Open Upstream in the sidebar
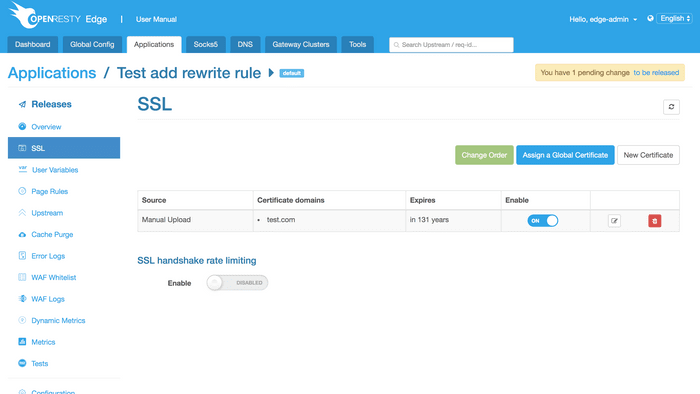Viewport: 700px width, 394px height. [x=47, y=213]
